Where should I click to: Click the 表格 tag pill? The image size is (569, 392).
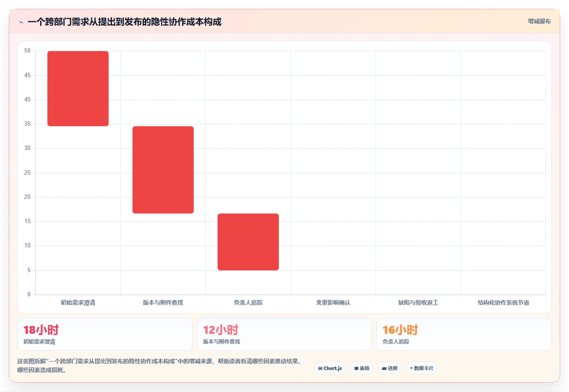click(362, 368)
